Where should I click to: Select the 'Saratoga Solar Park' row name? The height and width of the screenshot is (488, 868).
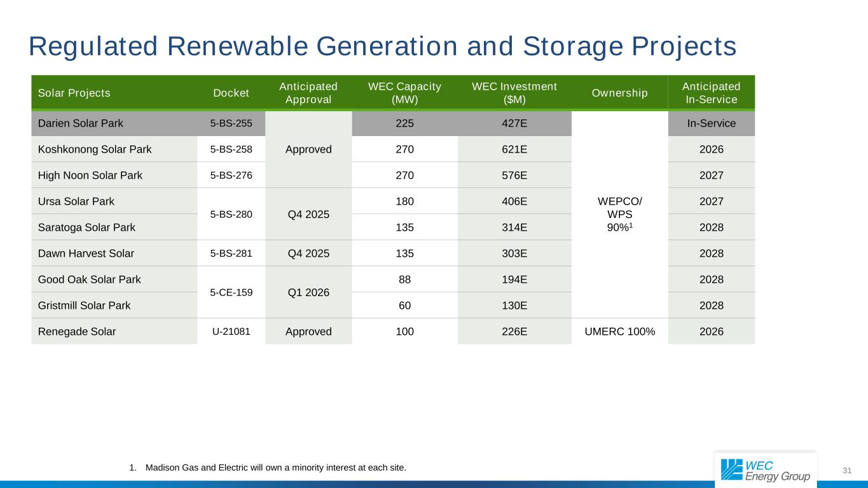coord(86,227)
